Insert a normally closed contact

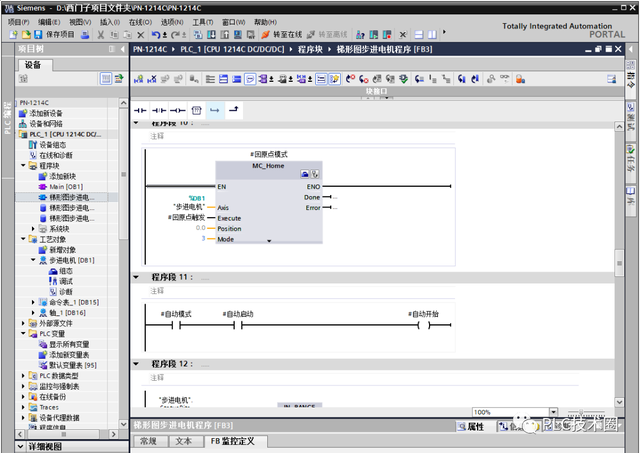point(159,110)
